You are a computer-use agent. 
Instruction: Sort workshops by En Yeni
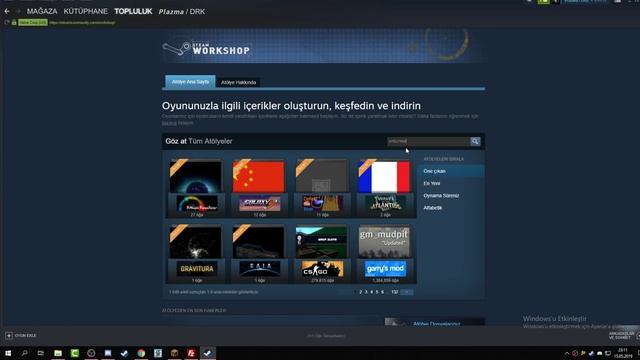pyautogui.click(x=432, y=183)
